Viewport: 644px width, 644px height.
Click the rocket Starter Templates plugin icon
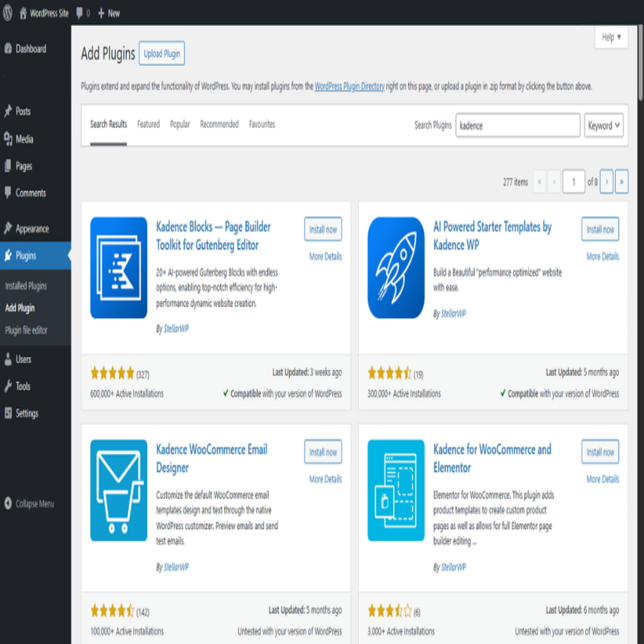(396, 268)
